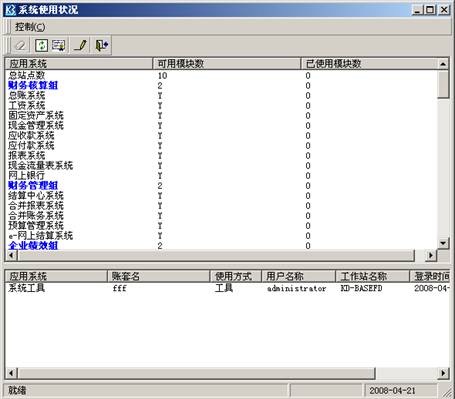Click the 账套名 column header in the lower list
The height and width of the screenshot is (399, 455).
click(158, 276)
